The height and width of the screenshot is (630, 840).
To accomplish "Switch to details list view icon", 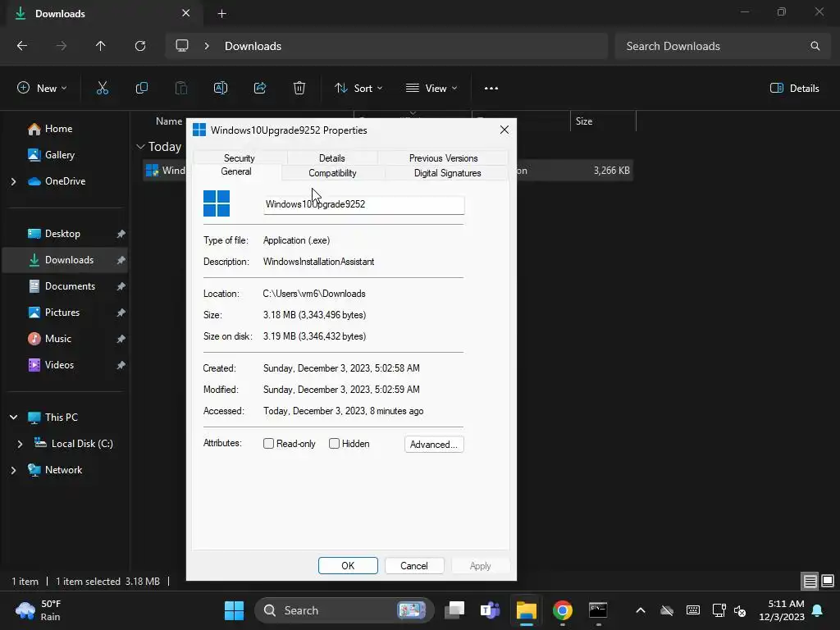I will pos(810,582).
